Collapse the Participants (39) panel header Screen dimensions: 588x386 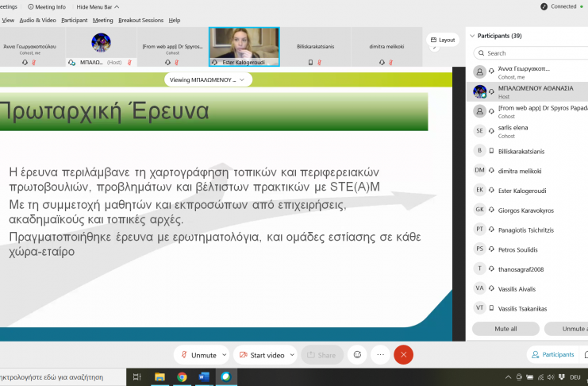[475, 36]
